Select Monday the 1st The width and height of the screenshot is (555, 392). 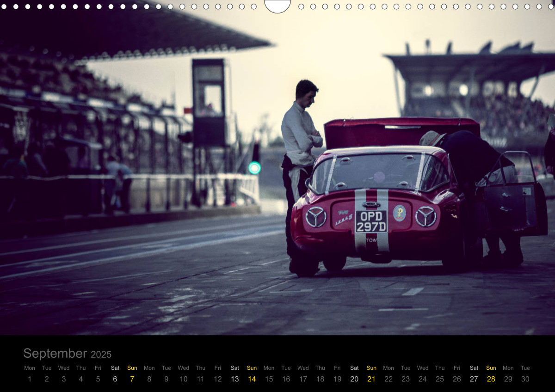30,379
